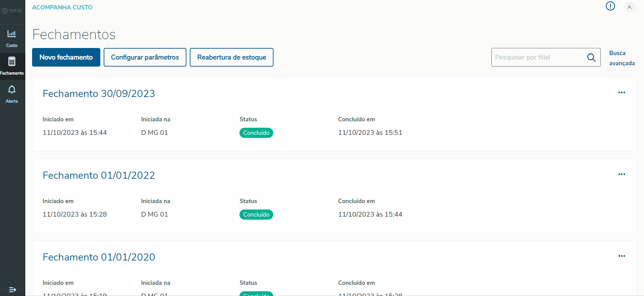Viewport: 644px width, 296px height.
Task: Select the start time 11/10/2023 às 15:44 under Iniciado em
Action: [x=75, y=133]
